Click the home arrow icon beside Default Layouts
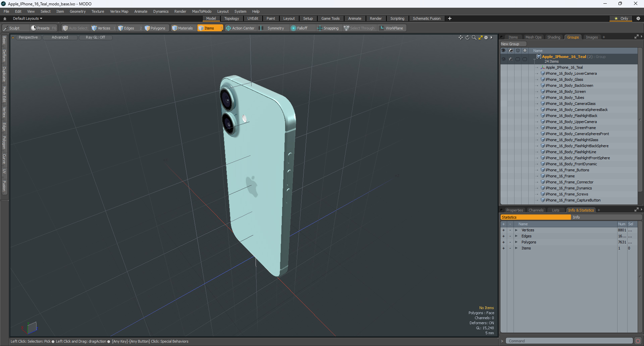Image resolution: width=644 pixels, height=346 pixels. pos(5,18)
